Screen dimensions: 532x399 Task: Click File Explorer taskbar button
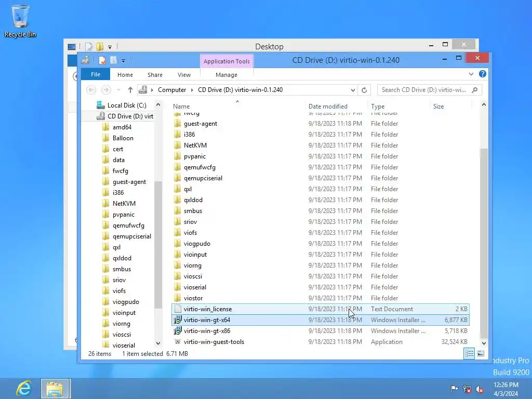(x=56, y=389)
